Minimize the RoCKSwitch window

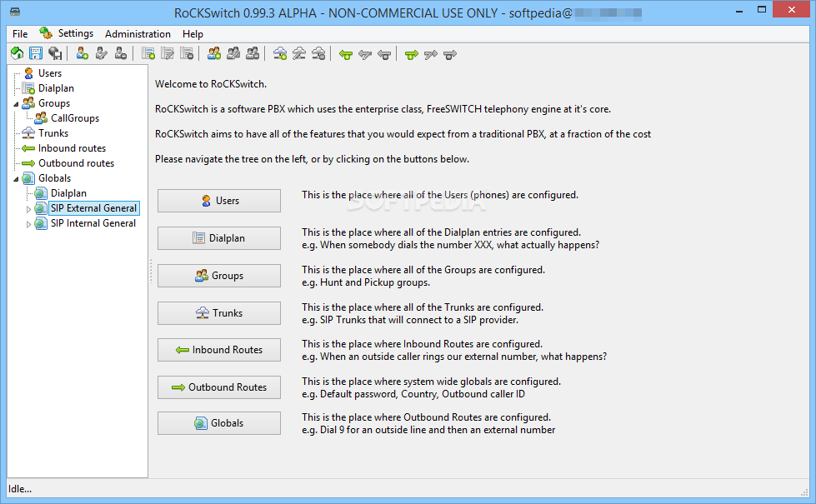point(739,10)
